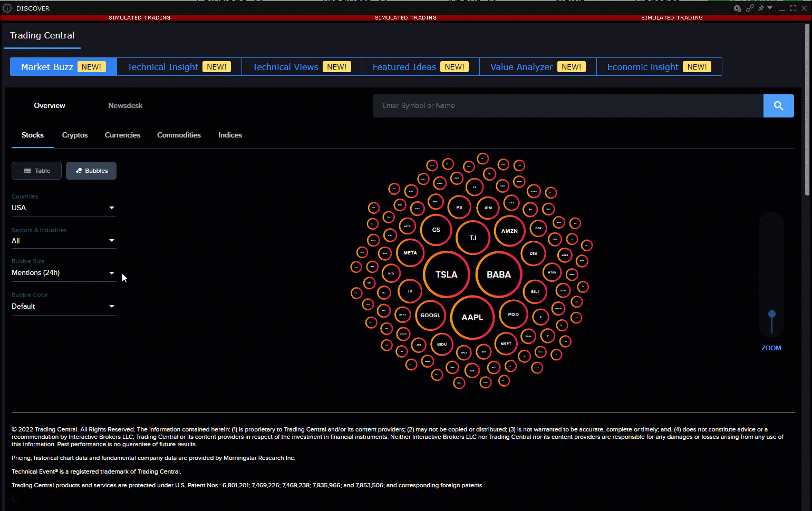
Task: Select the Trading Central tab
Action: (42, 35)
